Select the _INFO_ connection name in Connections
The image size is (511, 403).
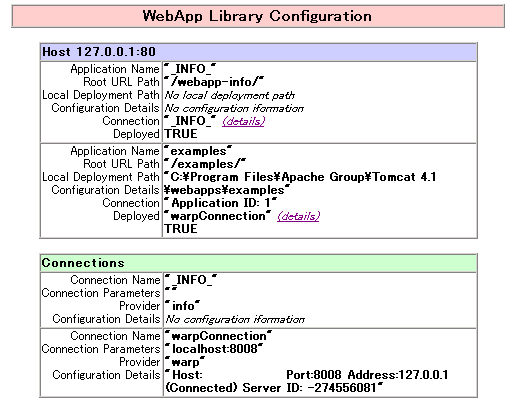(x=191, y=280)
